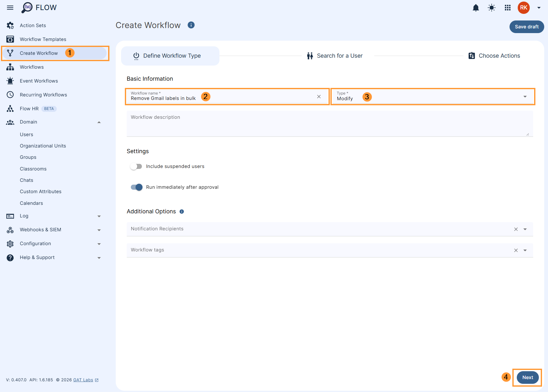
Task: Open Recurring Workflows using the clock icon
Action: point(10,95)
